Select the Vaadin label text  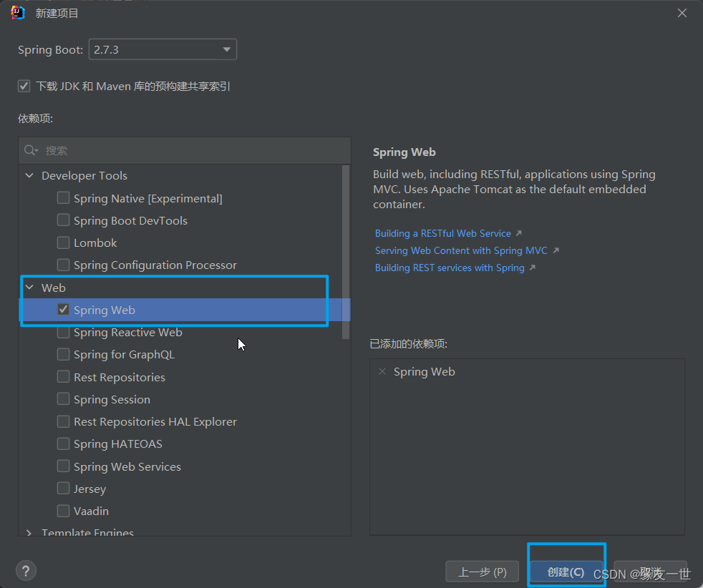91,511
